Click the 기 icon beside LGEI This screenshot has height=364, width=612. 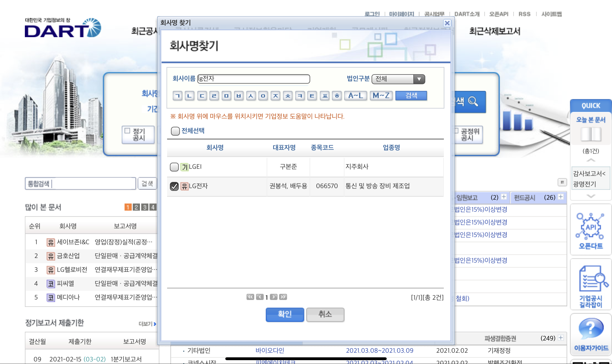point(184,167)
